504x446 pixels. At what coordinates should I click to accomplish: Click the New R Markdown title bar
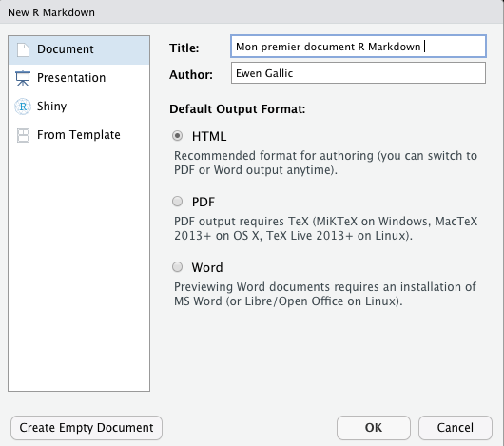click(x=252, y=12)
